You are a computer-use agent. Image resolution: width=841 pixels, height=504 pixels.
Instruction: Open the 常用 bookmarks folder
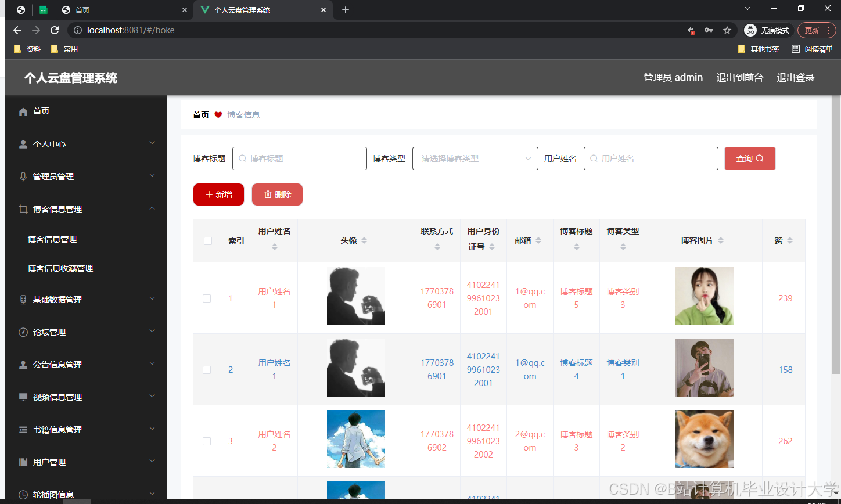coord(64,49)
